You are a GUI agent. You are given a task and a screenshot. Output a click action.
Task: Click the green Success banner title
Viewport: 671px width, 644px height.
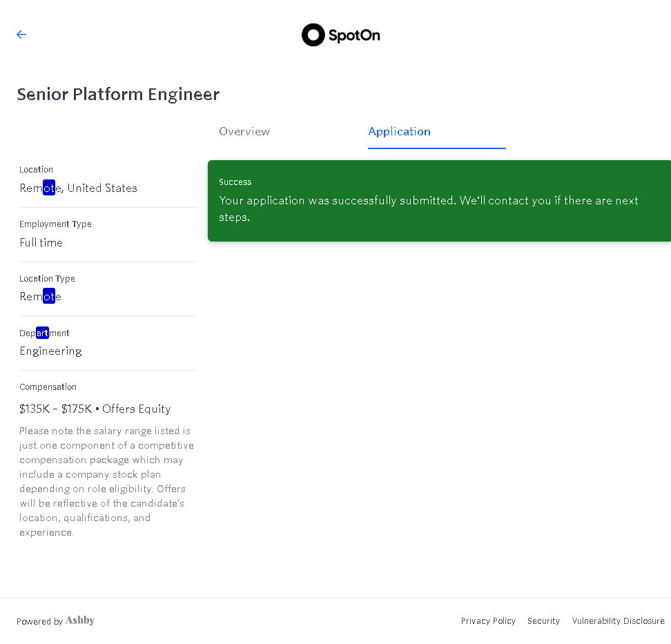(235, 182)
